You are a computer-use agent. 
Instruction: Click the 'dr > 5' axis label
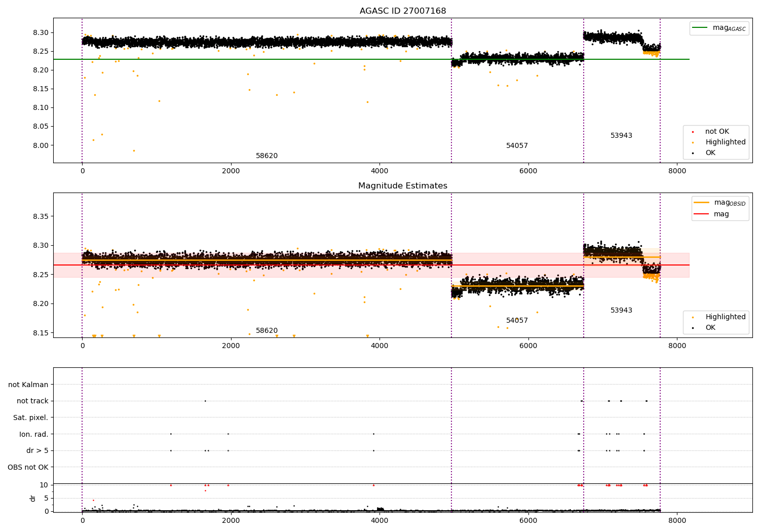[x=37, y=450]
